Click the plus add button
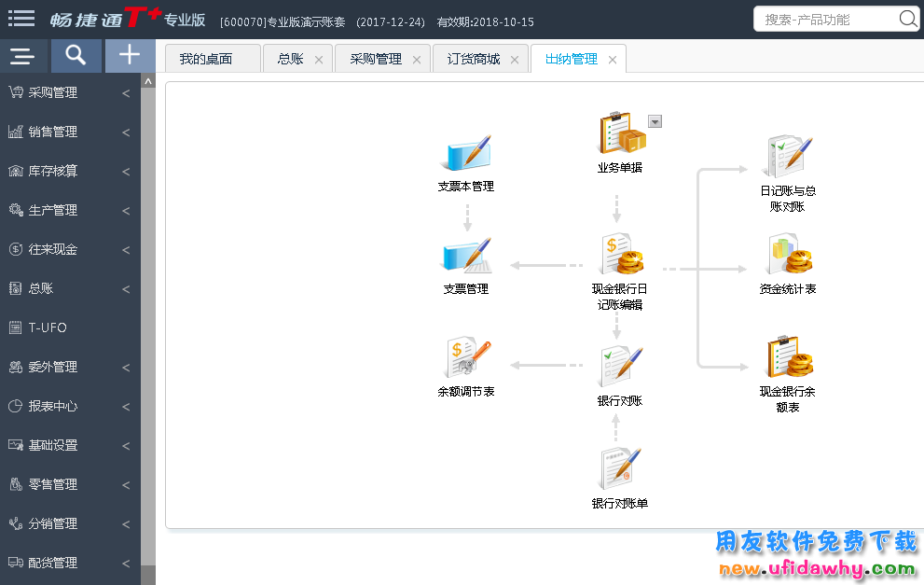The image size is (924, 585). pos(130,56)
